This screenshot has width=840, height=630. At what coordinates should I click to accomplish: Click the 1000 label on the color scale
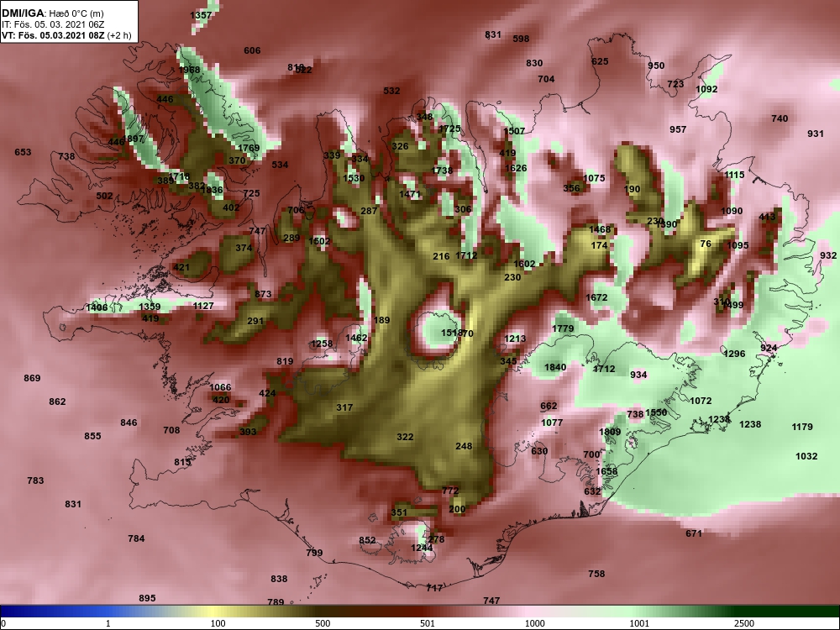(535, 623)
